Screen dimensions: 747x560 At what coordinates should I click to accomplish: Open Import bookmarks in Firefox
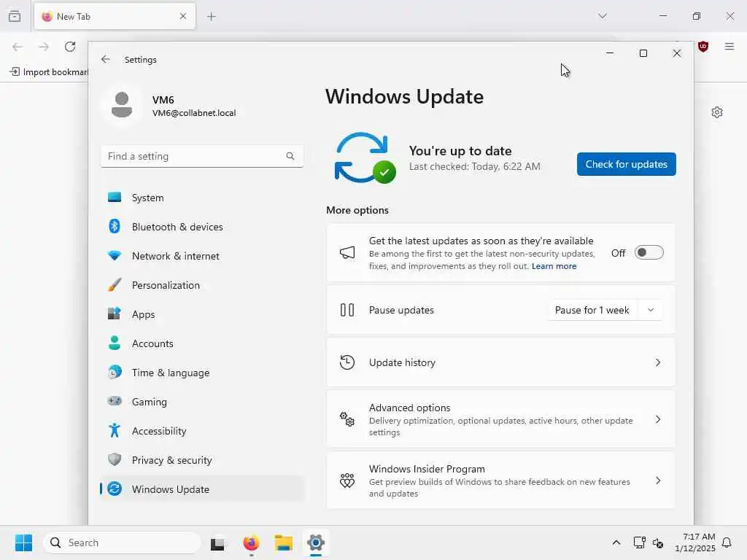pos(49,72)
